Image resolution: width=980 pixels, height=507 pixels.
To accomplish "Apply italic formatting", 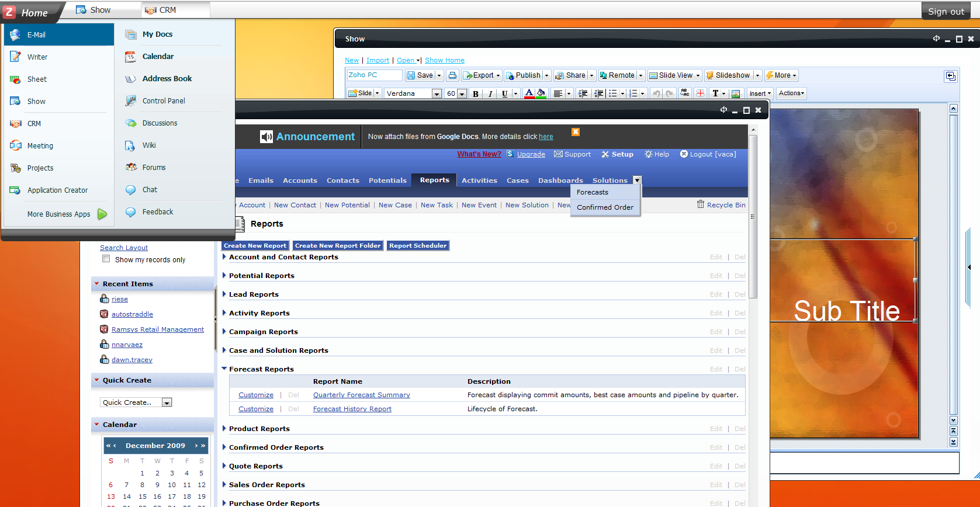I will point(490,93).
